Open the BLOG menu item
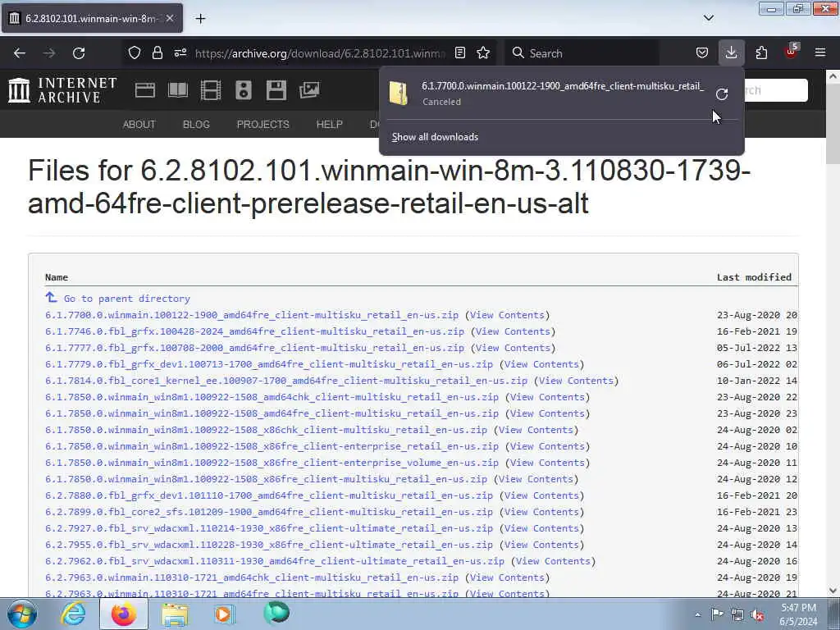The height and width of the screenshot is (630, 840). point(196,125)
